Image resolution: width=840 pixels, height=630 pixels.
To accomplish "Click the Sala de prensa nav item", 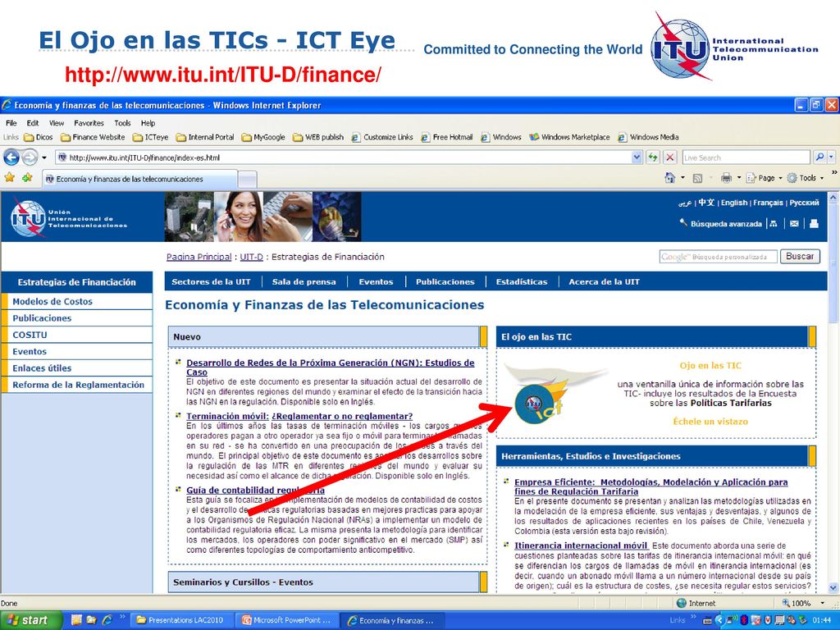I will [x=304, y=282].
